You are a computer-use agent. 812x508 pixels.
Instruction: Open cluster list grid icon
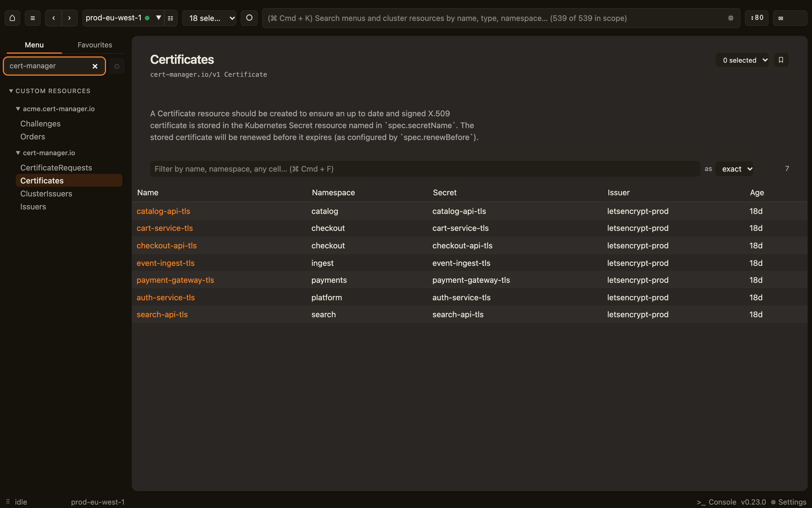171,18
